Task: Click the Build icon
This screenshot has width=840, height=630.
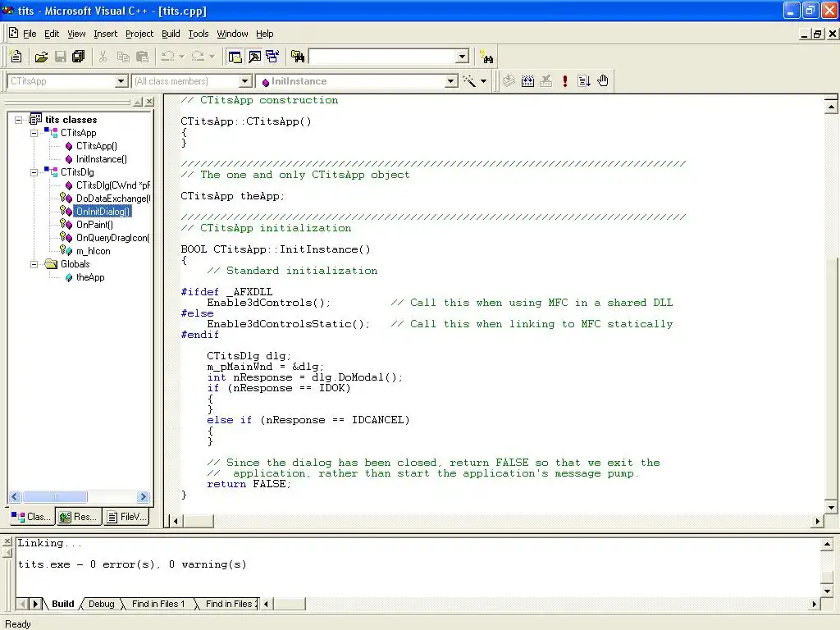Action: click(x=527, y=81)
